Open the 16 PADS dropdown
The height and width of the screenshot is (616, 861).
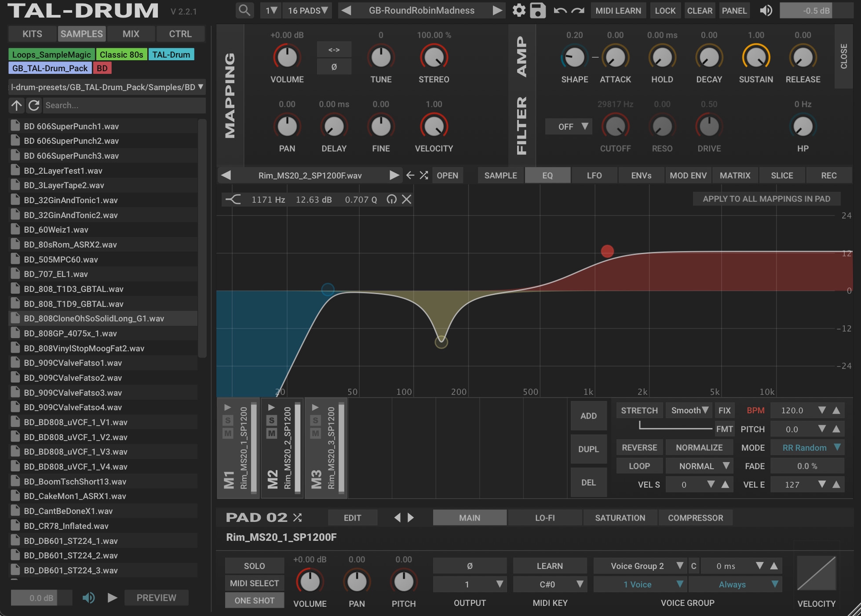click(x=307, y=10)
